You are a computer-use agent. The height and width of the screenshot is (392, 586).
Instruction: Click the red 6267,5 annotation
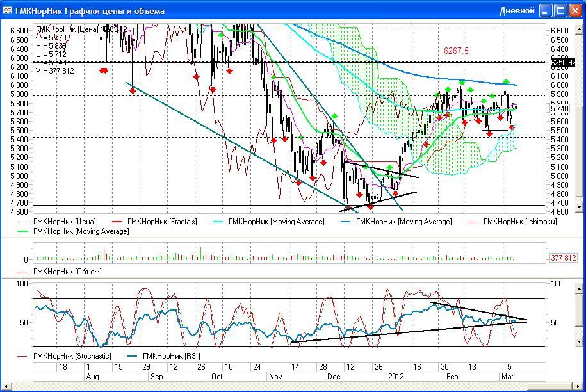tap(456, 51)
